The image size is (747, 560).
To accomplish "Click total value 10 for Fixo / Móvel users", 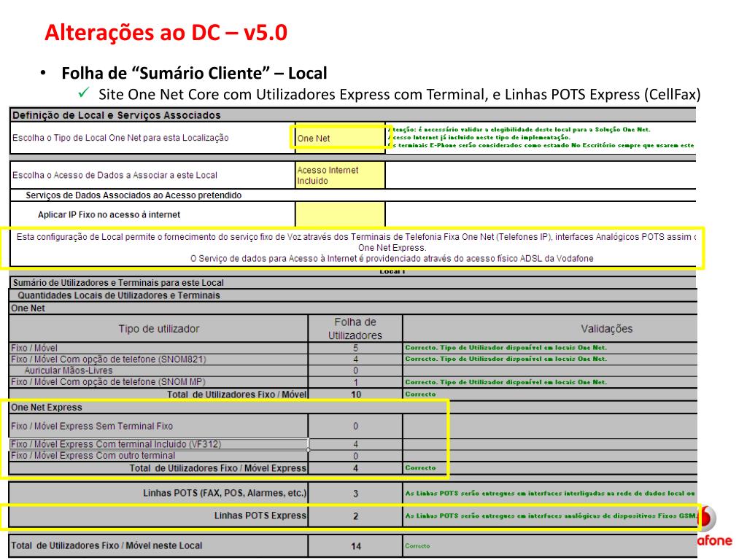I will [x=356, y=394].
